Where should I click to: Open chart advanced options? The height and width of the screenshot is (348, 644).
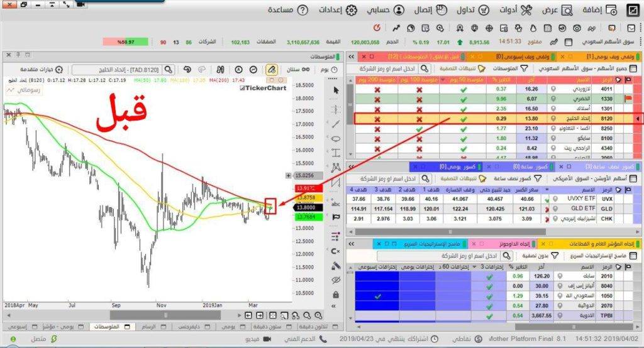(42, 70)
